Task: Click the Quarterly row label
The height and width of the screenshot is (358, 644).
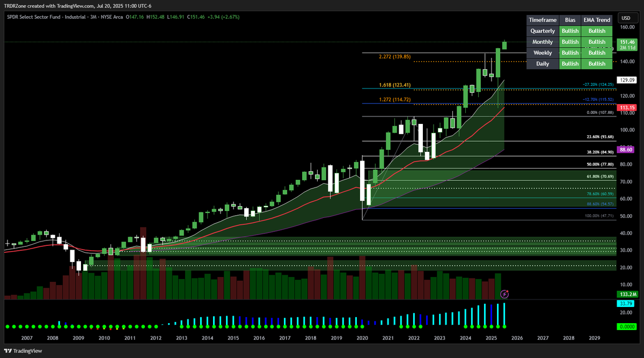Action: (x=542, y=31)
